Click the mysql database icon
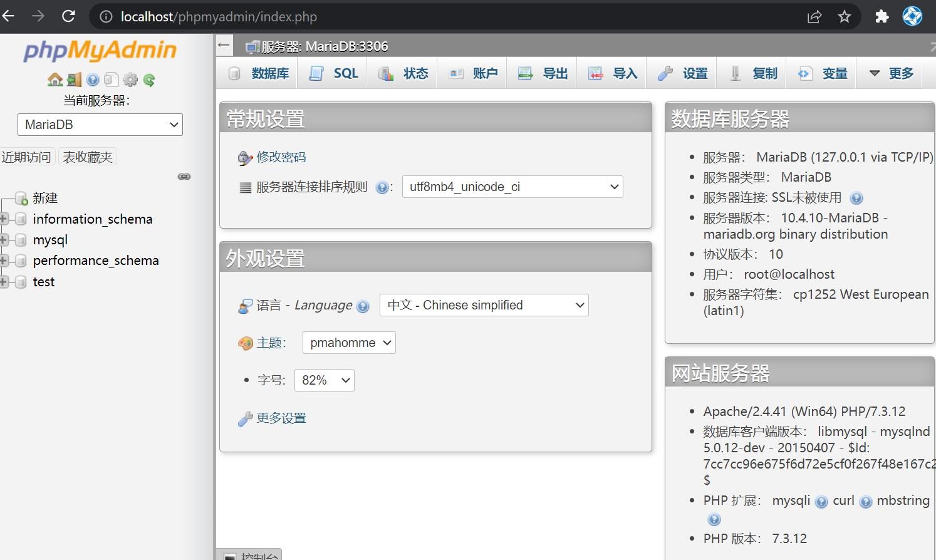This screenshot has height=560, width=936. (21, 240)
